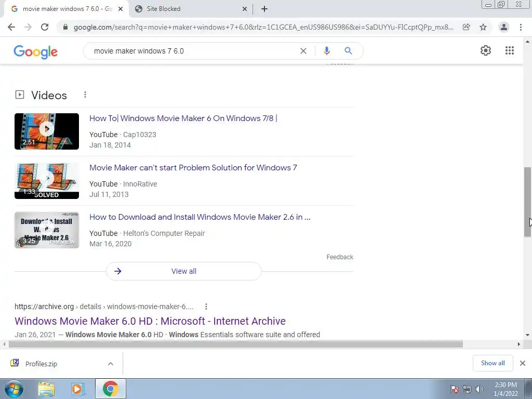Open Google search settings gear
This screenshot has width=532, height=399.
486,50
